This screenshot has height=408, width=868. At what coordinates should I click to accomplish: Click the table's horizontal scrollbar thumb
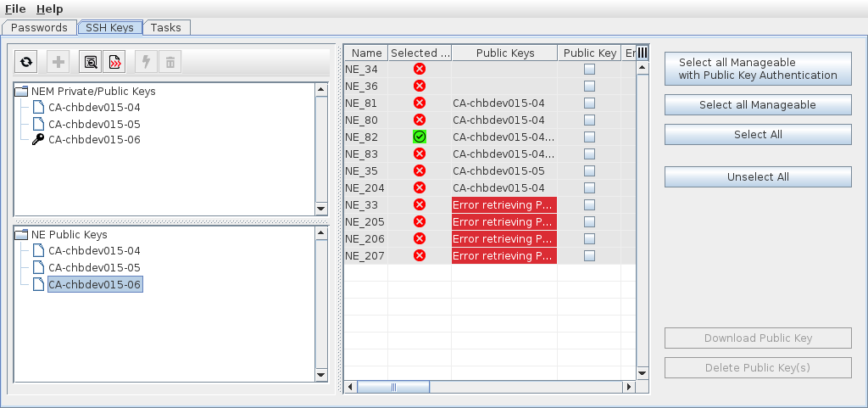393,387
